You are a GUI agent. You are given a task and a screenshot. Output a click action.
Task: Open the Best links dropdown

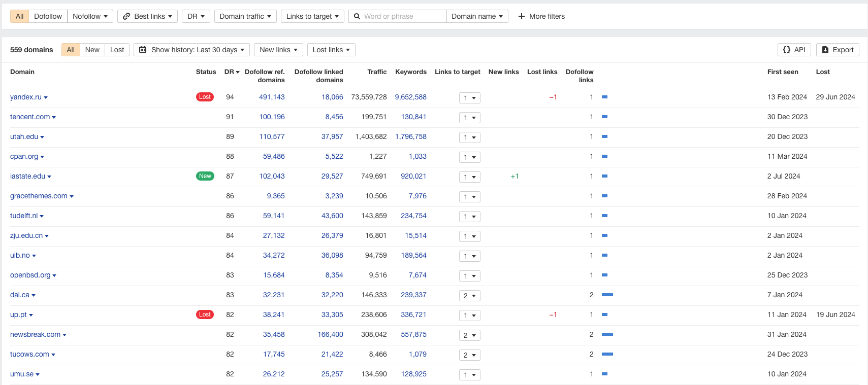pos(148,16)
